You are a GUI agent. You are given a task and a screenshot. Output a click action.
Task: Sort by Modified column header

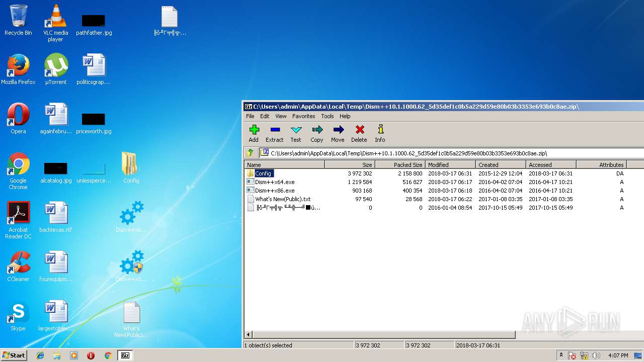pos(451,165)
